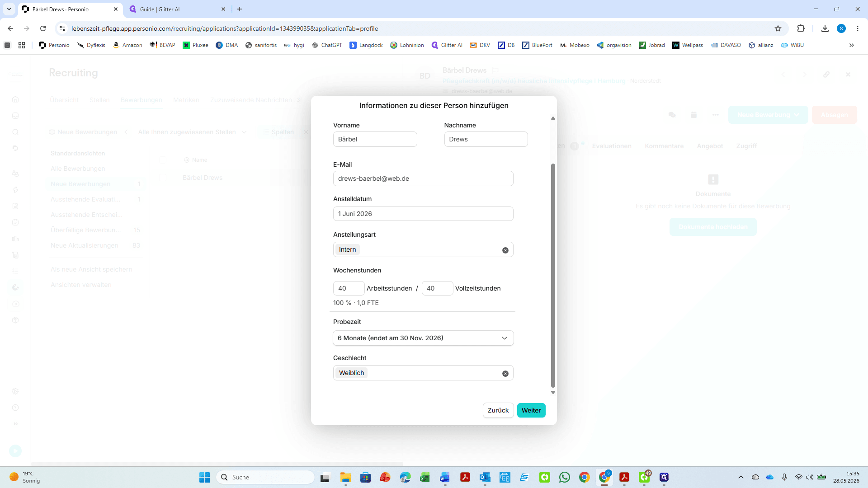Switch to the Guide | Glitter AI tab
Image resolution: width=868 pixels, height=488 pixels.
tap(176, 9)
